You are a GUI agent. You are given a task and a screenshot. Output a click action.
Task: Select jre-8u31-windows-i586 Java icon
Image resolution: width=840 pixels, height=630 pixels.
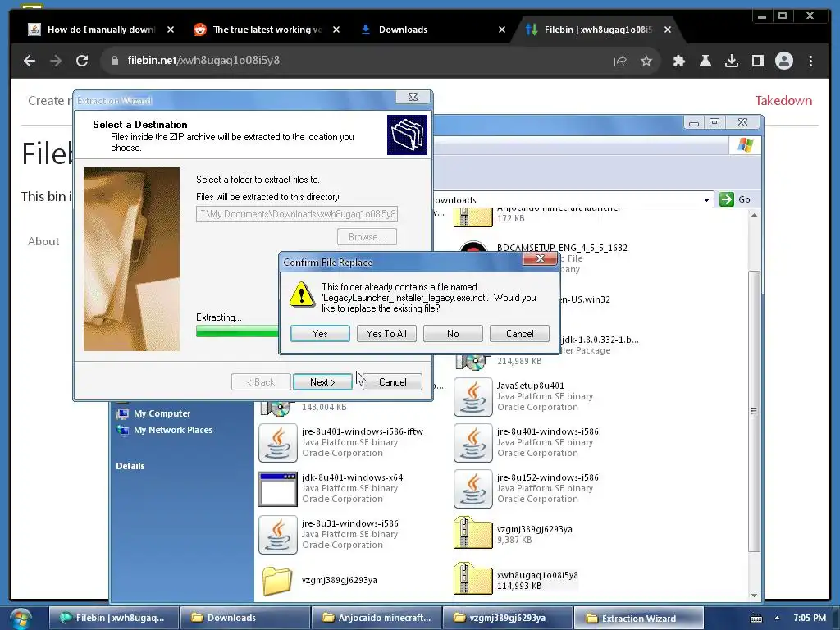(x=277, y=535)
